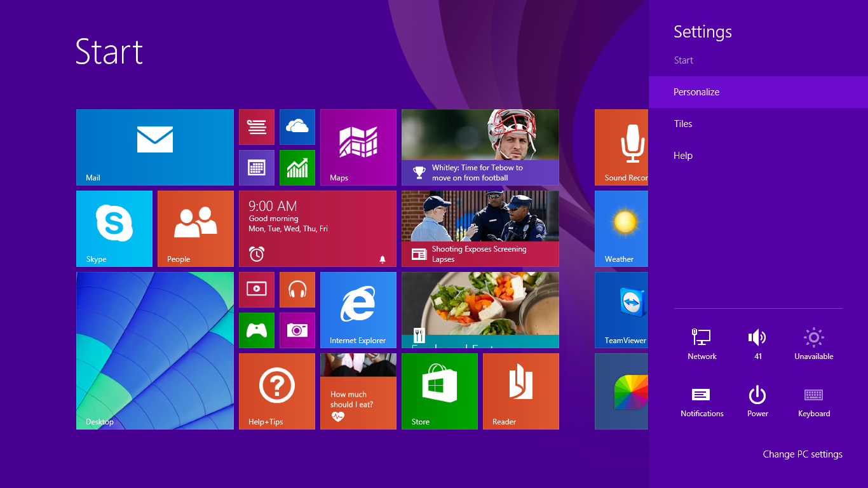Open the Windows Store
Viewport: 868px width, 488px height.
click(439, 391)
